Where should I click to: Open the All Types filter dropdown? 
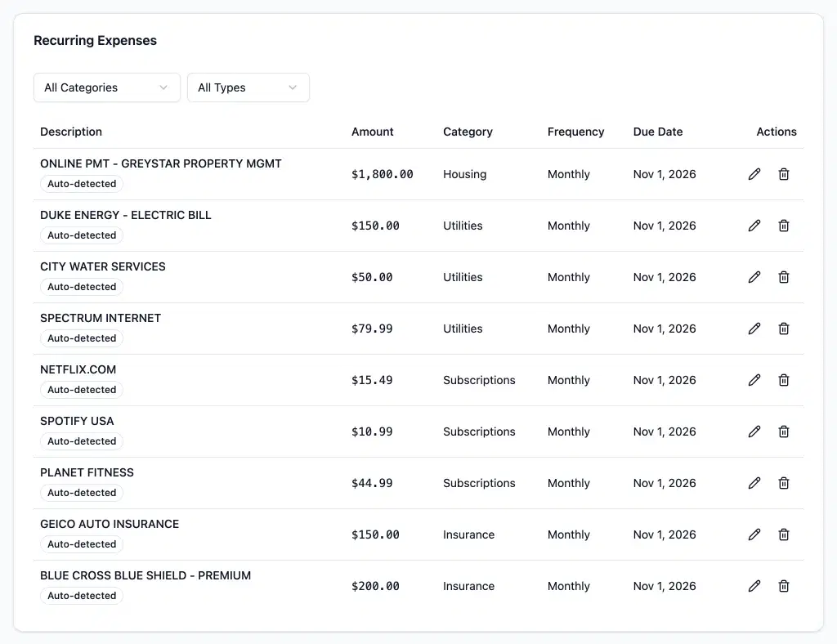click(x=248, y=87)
